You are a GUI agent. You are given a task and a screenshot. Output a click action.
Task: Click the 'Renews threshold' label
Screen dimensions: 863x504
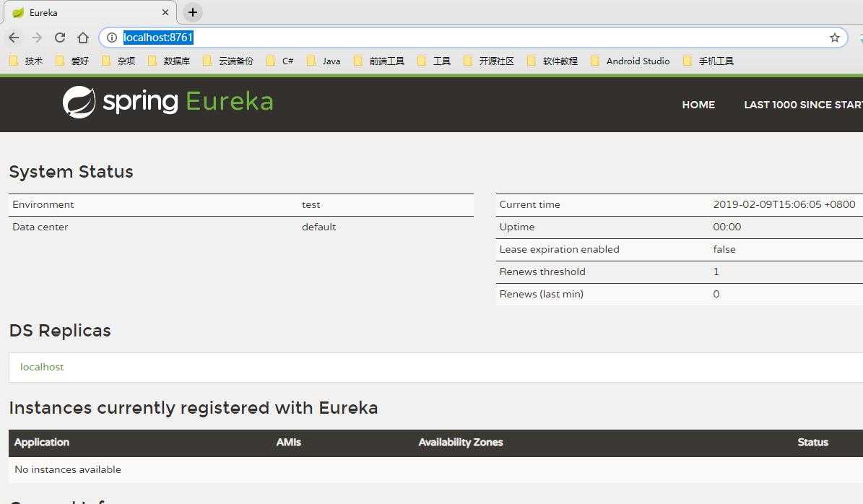point(542,271)
